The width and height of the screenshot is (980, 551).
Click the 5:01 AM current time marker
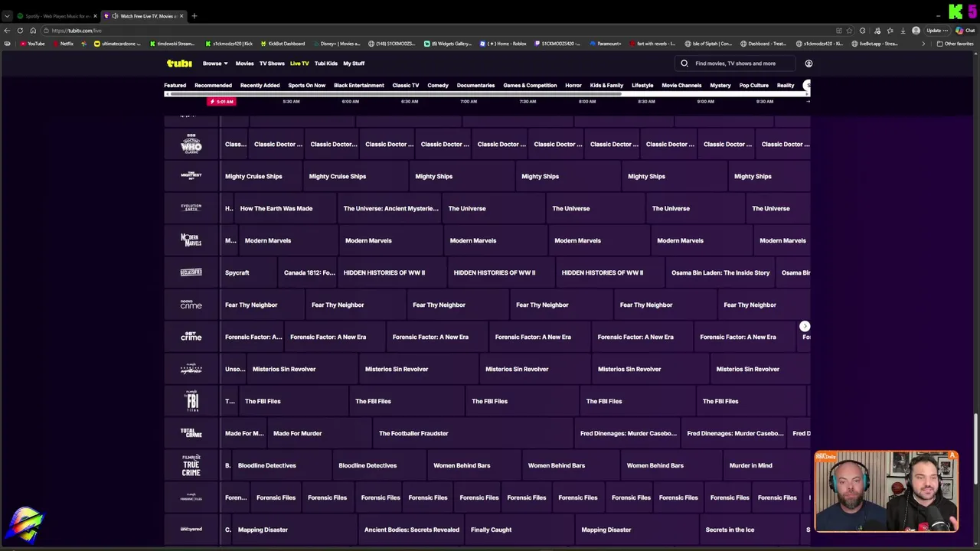click(x=221, y=102)
